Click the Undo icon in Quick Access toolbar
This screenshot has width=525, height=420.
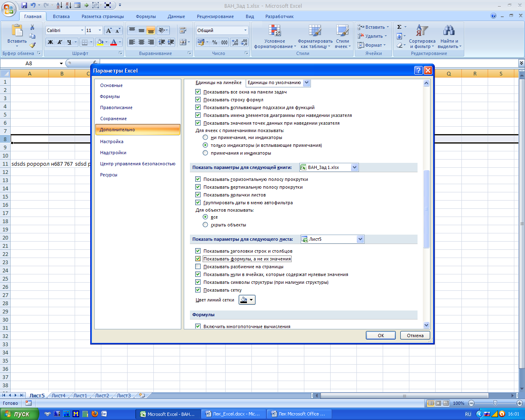(x=33, y=5)
